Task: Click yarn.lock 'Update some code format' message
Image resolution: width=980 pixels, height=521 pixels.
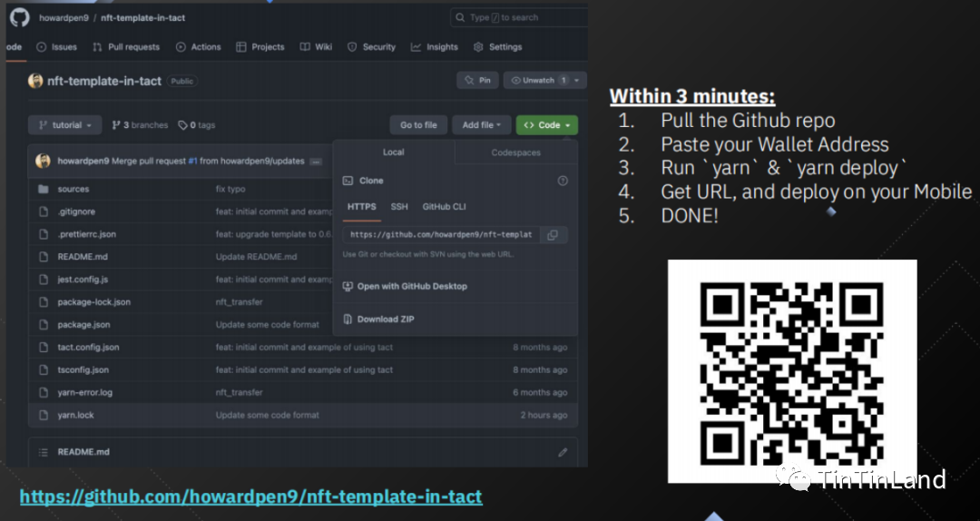Action: [268, 416]
